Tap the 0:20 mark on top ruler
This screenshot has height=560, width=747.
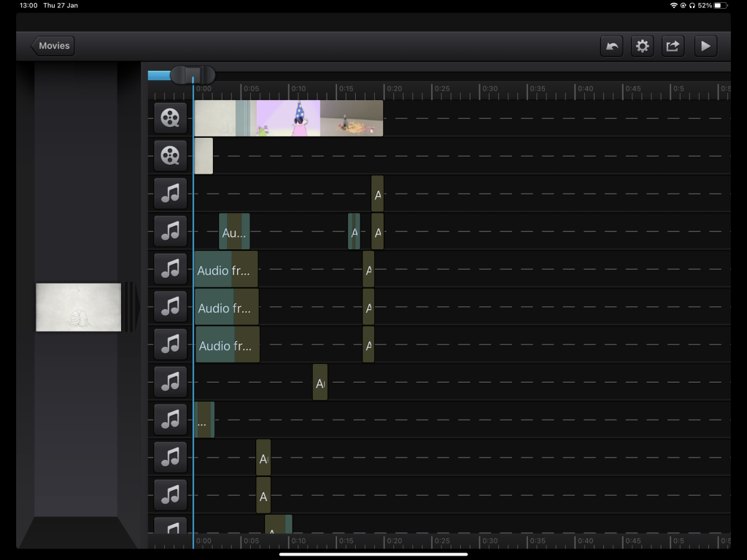394,90
